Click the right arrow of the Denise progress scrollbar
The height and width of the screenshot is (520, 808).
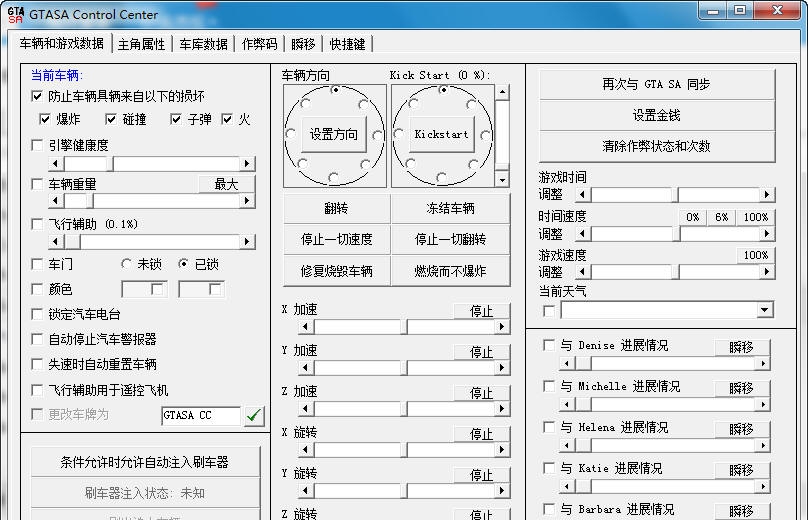[x=763, y=363]
